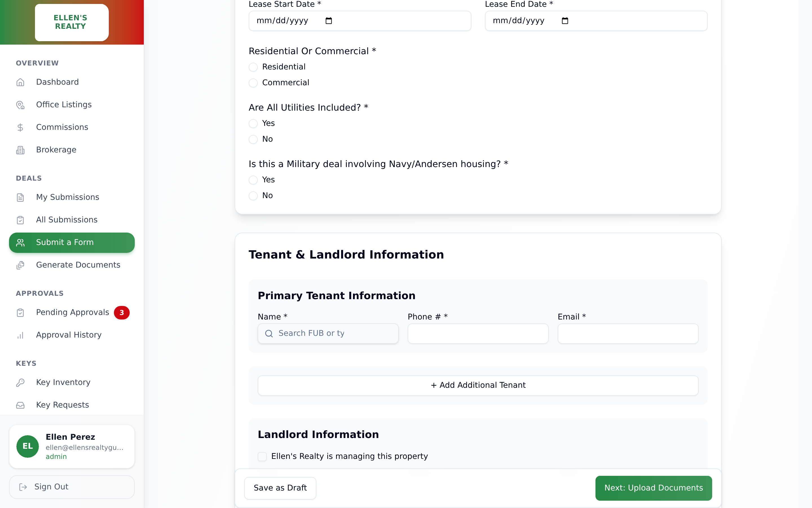
Task: Open My Submissions
Action: pos(72,197)
